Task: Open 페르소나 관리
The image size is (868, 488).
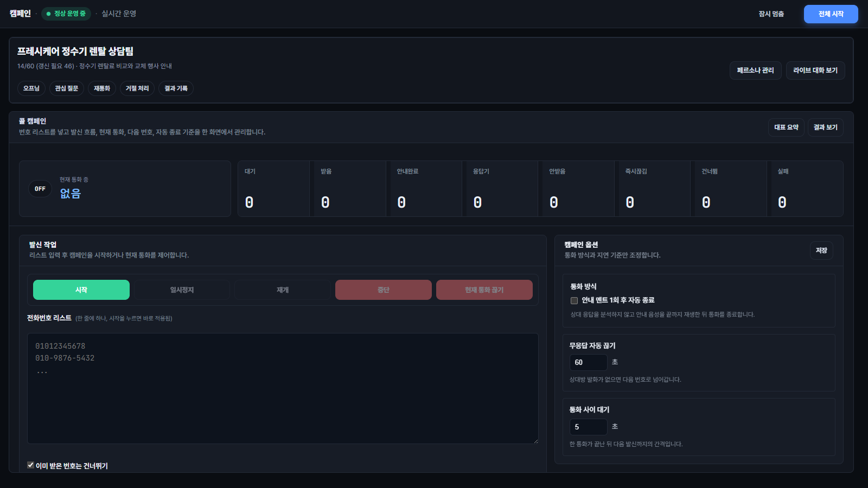Action: click(755, 70)
